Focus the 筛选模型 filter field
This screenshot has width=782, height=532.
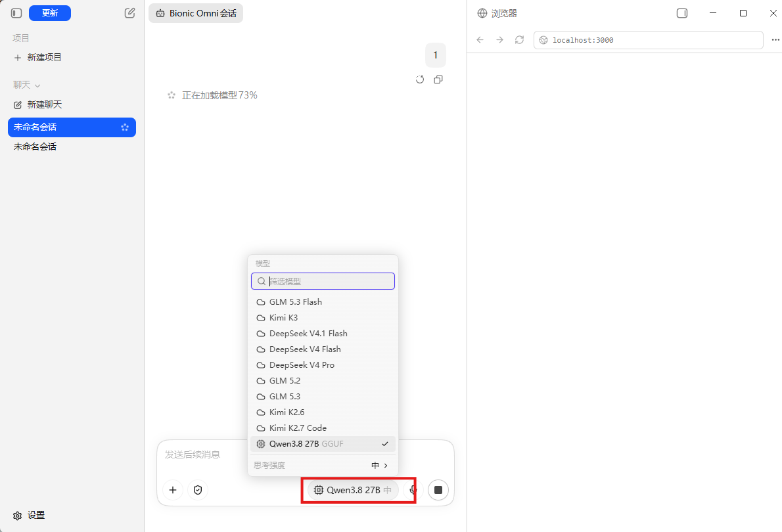coord(323,281)
